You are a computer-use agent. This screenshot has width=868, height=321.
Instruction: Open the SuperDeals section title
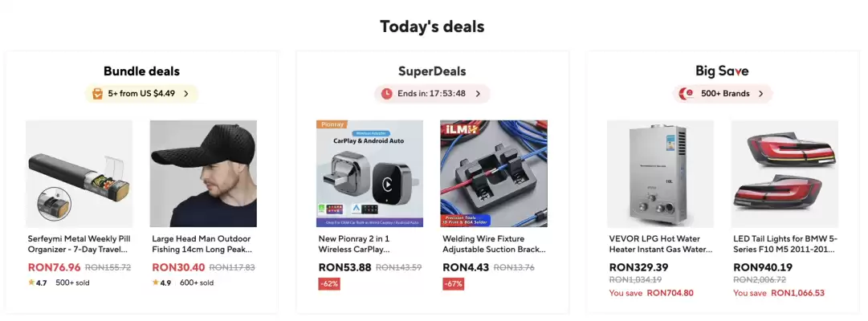[x=432, y=71]
